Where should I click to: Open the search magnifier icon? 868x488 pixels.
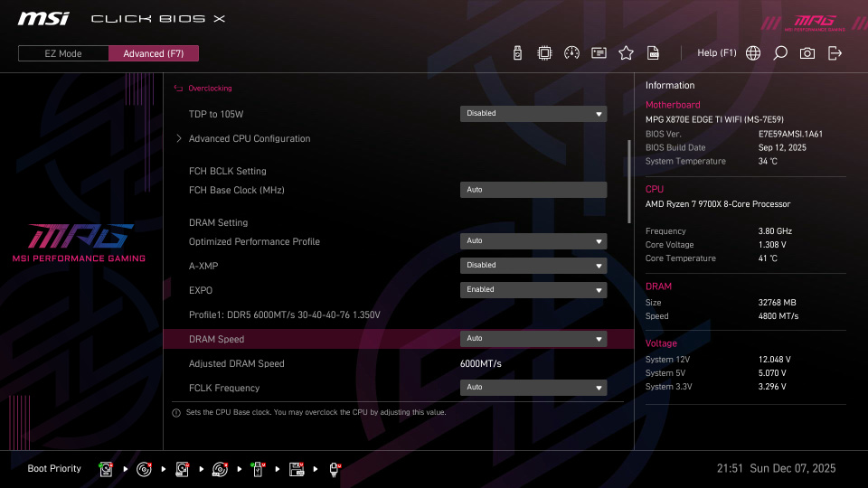[780, 53]
